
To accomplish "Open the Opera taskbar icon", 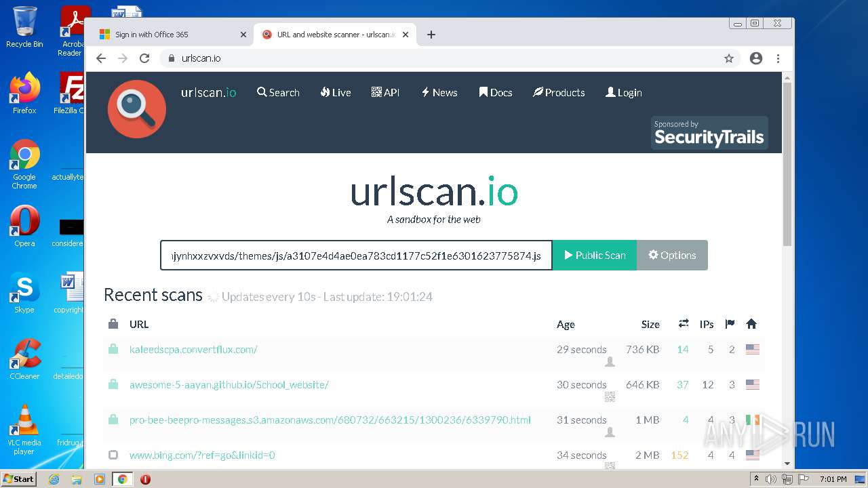I will (x=145, y=479).
